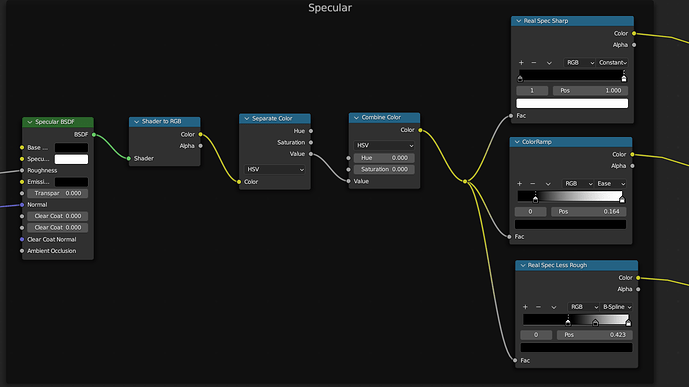Click Pos 1.000 field in Real Spec Sharp
The height and width of the screenshot is (387, 689).
591,90
